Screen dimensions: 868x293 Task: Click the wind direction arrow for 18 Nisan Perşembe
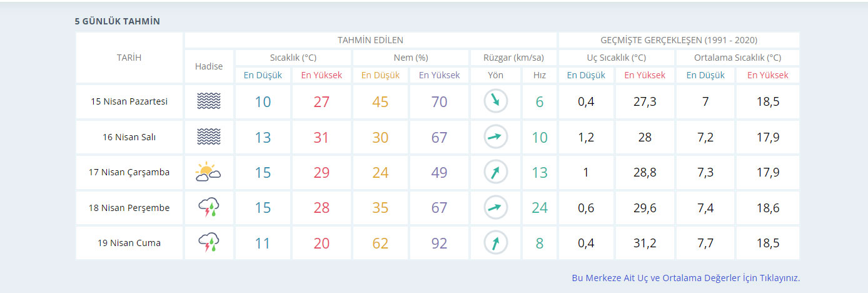[x=495, y=207]
